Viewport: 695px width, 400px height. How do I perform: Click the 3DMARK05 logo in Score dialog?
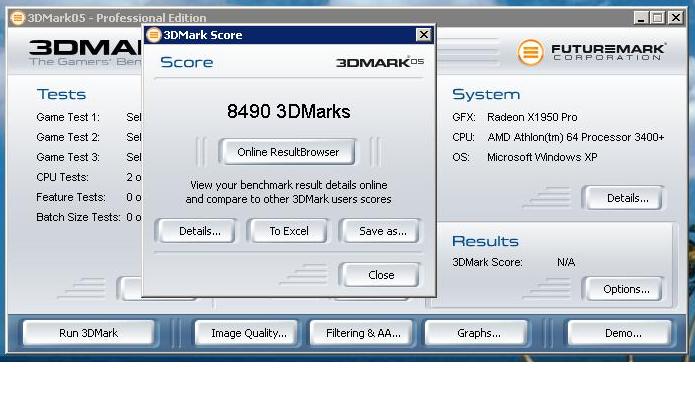tap(380, 62)
